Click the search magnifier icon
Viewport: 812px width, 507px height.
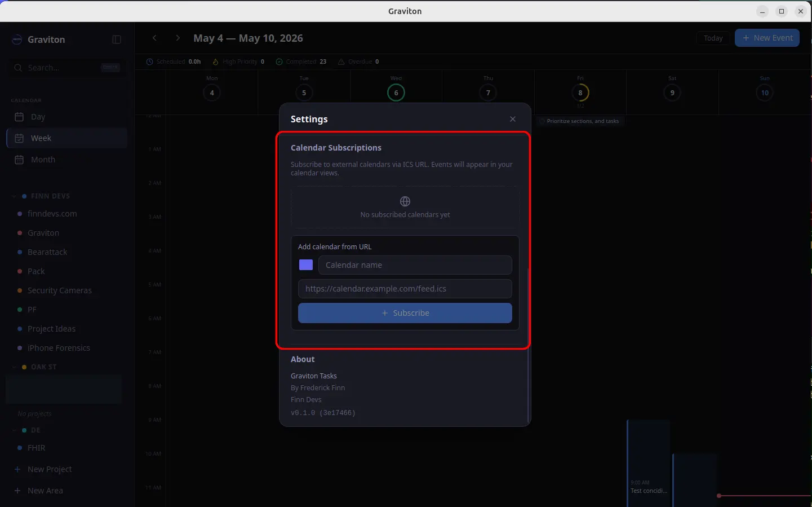point(18,68)
